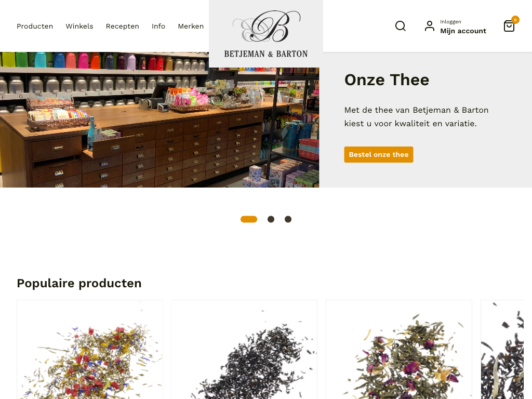Switch to the second carousel slide dot
Screen dimensions: 532x399
(271, 219)
